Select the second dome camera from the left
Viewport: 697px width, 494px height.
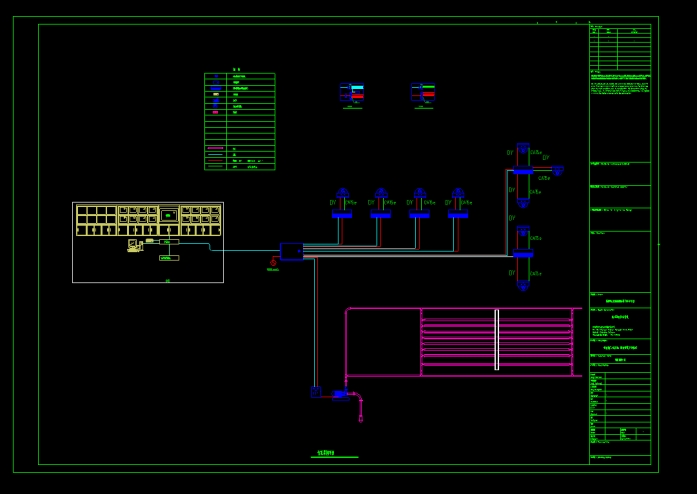point(381,193)
